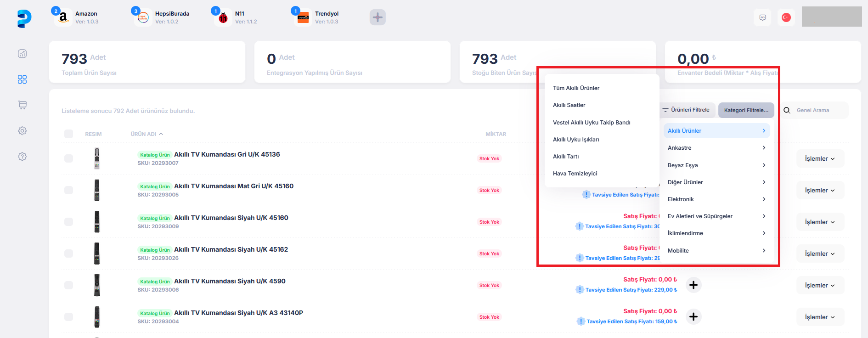Open the N11 marketplace icon
This screenshot has width=868, height=338.
[x=223, y=17]
